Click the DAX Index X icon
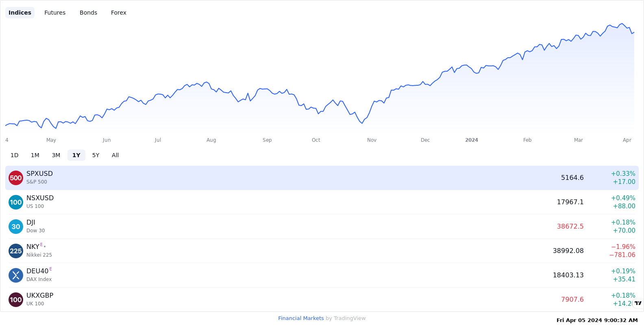644x333 pixels. (16, 275)
